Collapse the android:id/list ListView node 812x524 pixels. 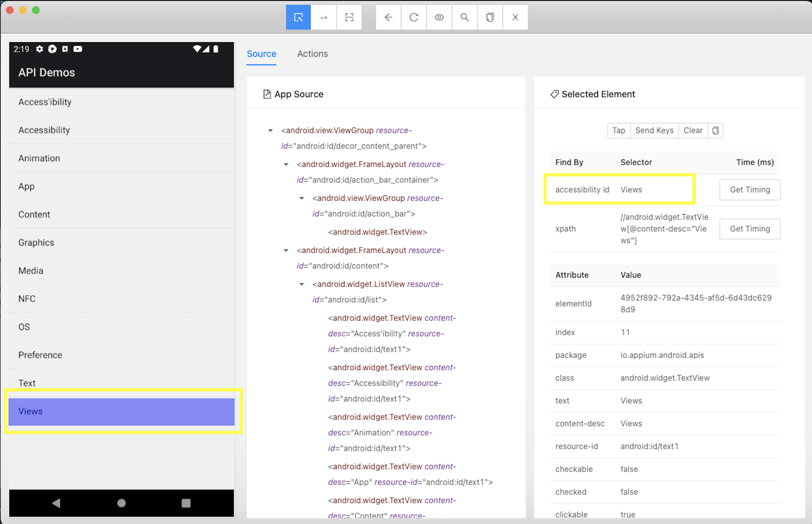(x=301, y=284)
